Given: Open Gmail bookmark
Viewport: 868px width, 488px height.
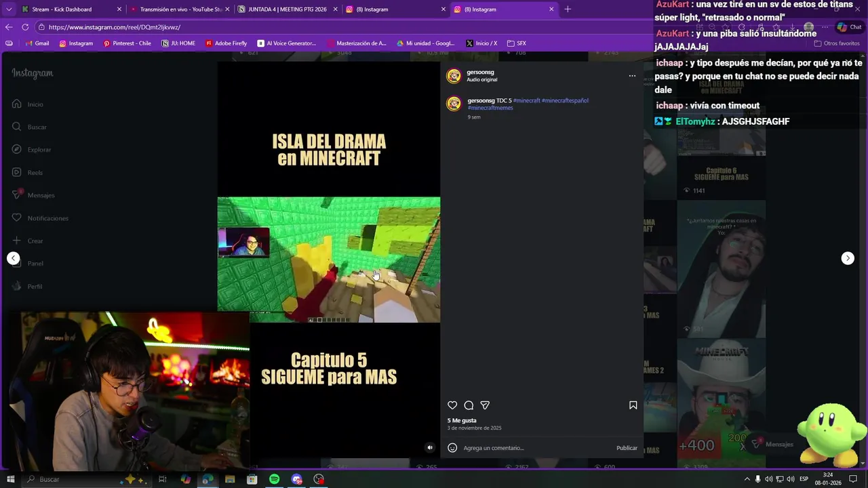Looking at the screenshot, I should [37, 43].
